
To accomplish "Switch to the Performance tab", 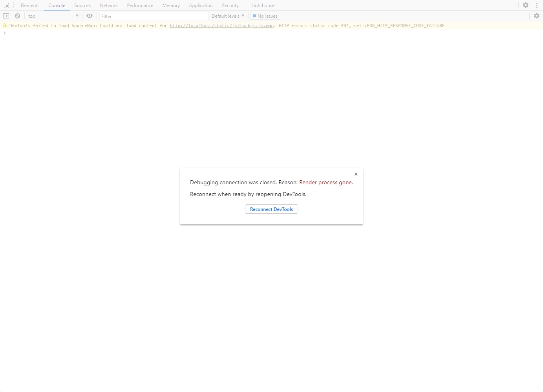I will [x=140, y=5].
